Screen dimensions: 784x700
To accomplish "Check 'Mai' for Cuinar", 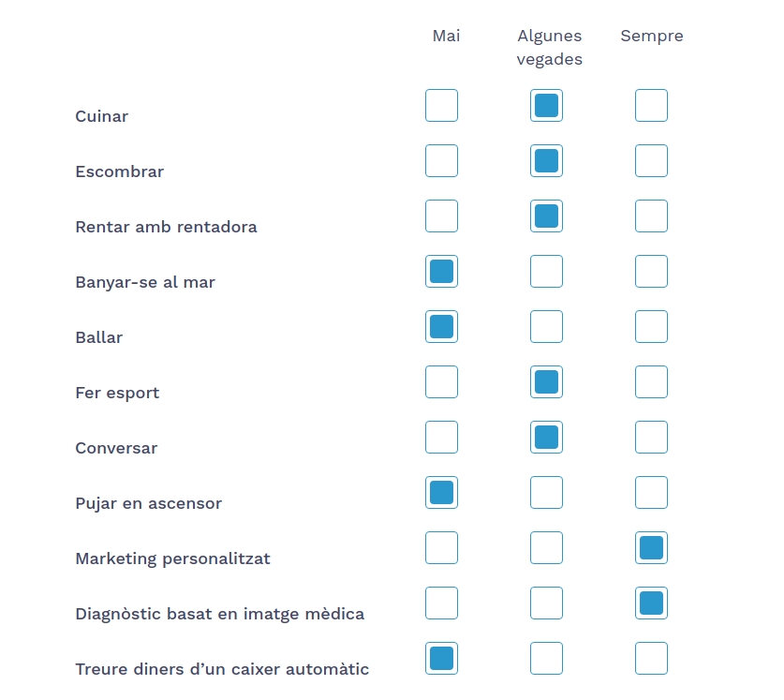I will click(441, 106).
